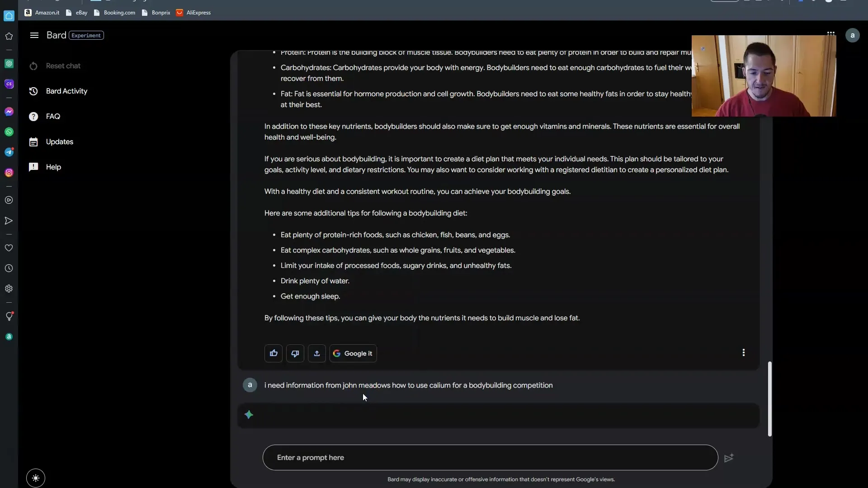This screenshot has height=488, width=868.
Task: Toggle the Help section open
Action: click(53, 167)
